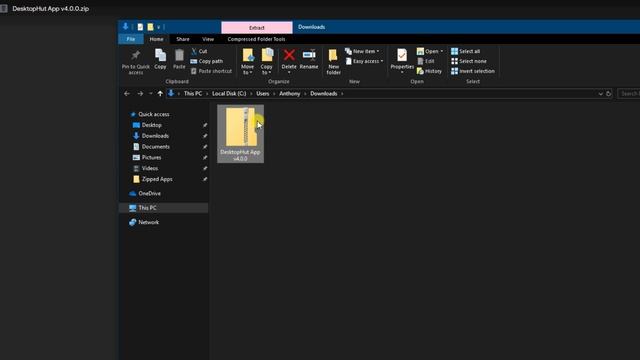The image size is (640, 360).
Task: Click History in the Open group
Action: [x=429, y=71]
